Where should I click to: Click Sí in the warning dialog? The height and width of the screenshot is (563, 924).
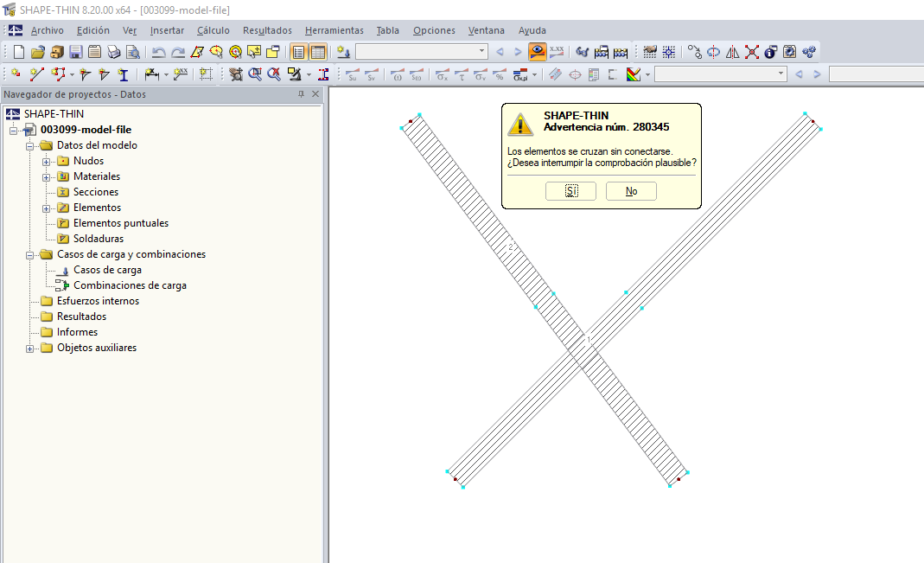(x=571, y=191)
